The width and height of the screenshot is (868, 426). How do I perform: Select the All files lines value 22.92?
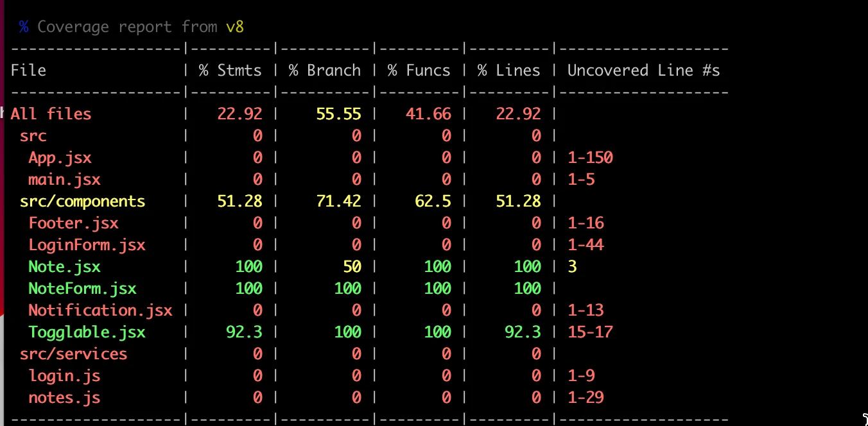click(518, 114)
